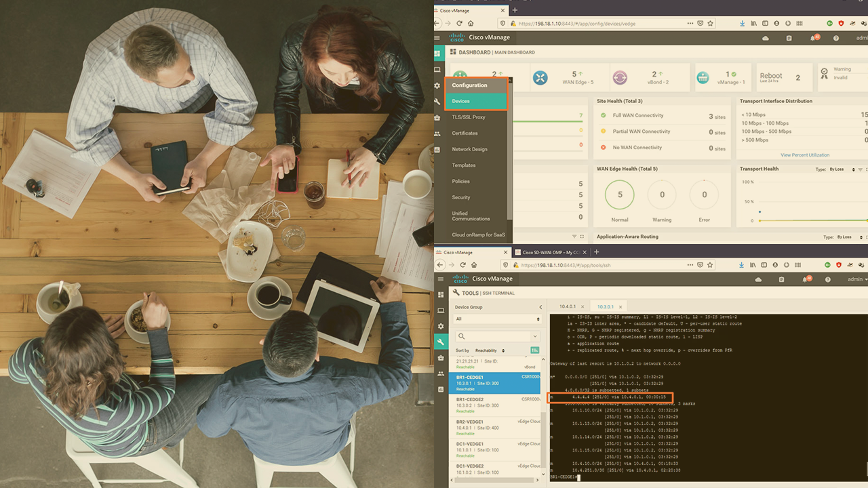The width and height of the screenshot is (868, 488).
Task: Click the sort order icon beside Reachability
Action: [x=534, y=350]
